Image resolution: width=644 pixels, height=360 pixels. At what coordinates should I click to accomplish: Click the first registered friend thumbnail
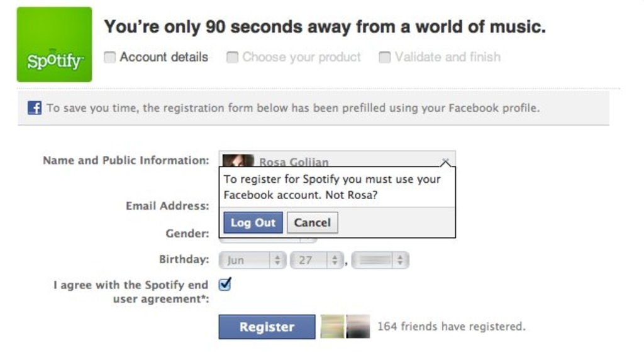coord(332,327)
